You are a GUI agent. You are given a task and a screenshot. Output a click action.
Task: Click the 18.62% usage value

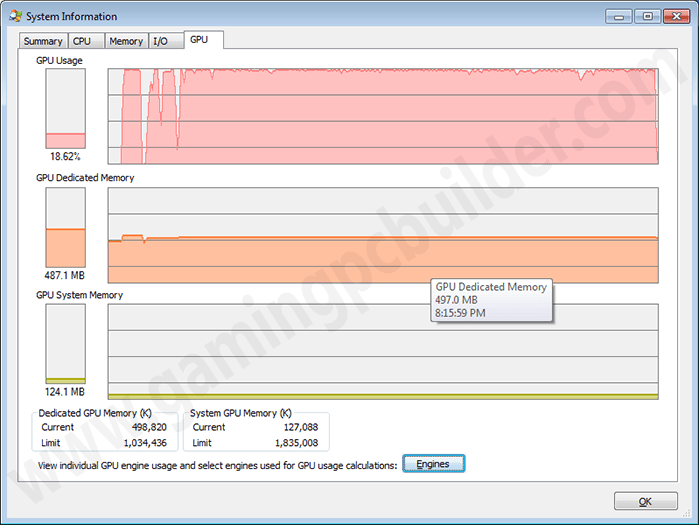coord(65,157)
